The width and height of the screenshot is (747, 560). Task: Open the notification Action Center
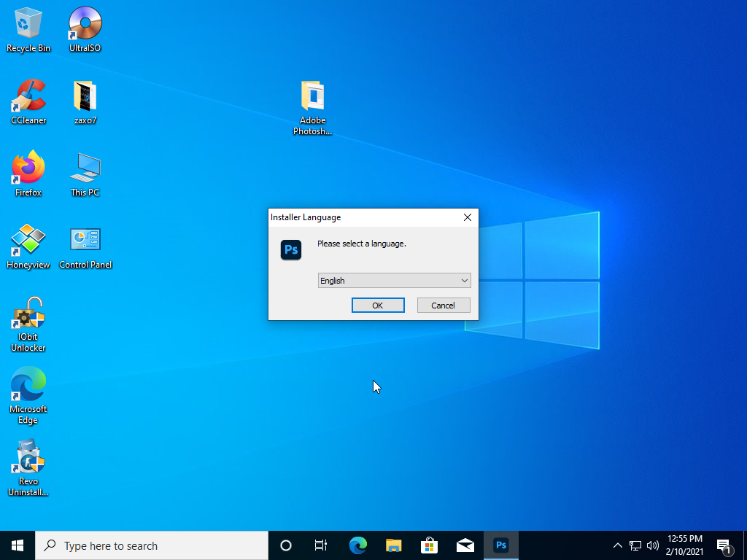point(726,545)
